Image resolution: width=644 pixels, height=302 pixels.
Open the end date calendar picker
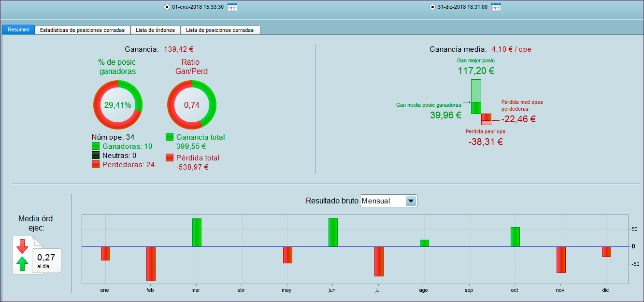coord(496,7)
